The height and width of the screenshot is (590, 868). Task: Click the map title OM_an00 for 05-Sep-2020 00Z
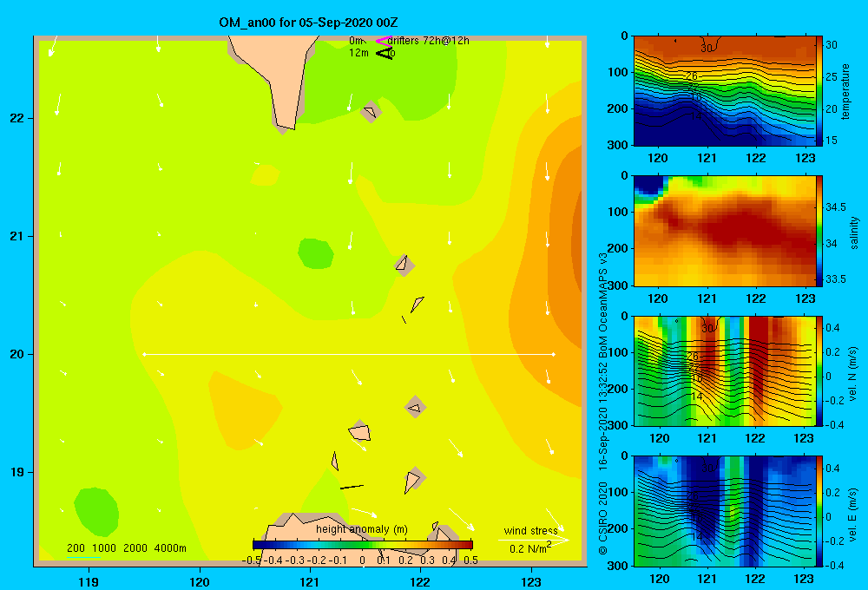click(308, 23)
